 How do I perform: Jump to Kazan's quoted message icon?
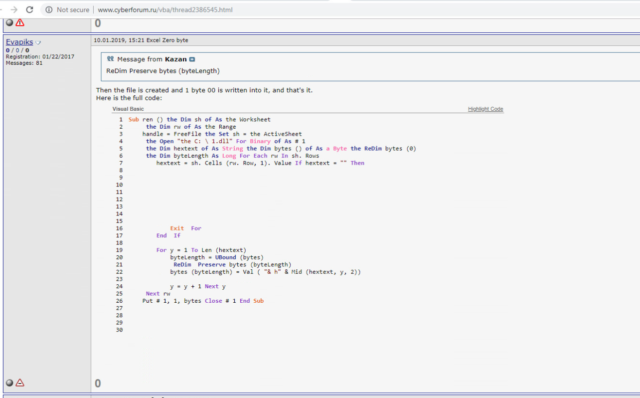[x=192, y=59]
